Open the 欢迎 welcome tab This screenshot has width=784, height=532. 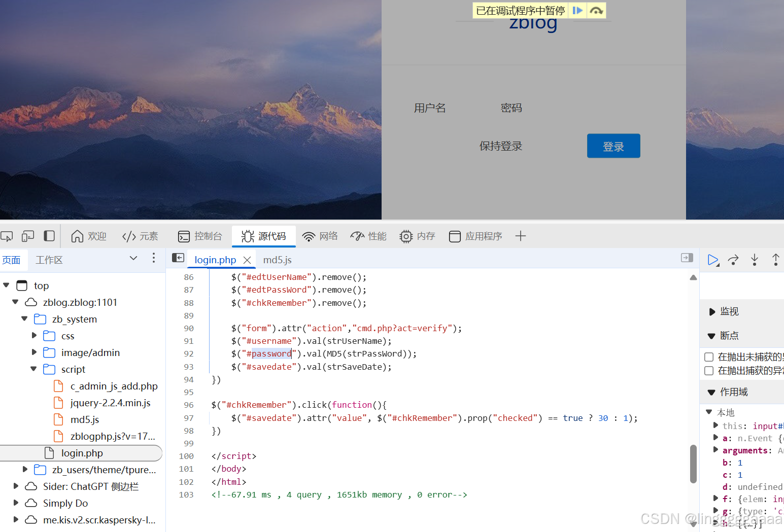(89, 236)
